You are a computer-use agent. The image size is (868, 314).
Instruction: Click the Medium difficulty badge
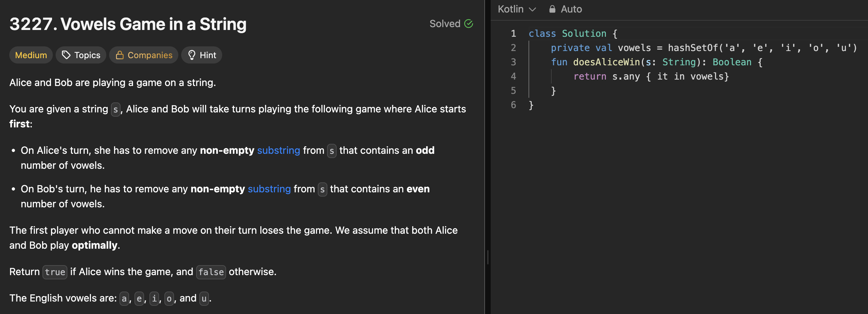pyautogui.click(x=31, y=55)
